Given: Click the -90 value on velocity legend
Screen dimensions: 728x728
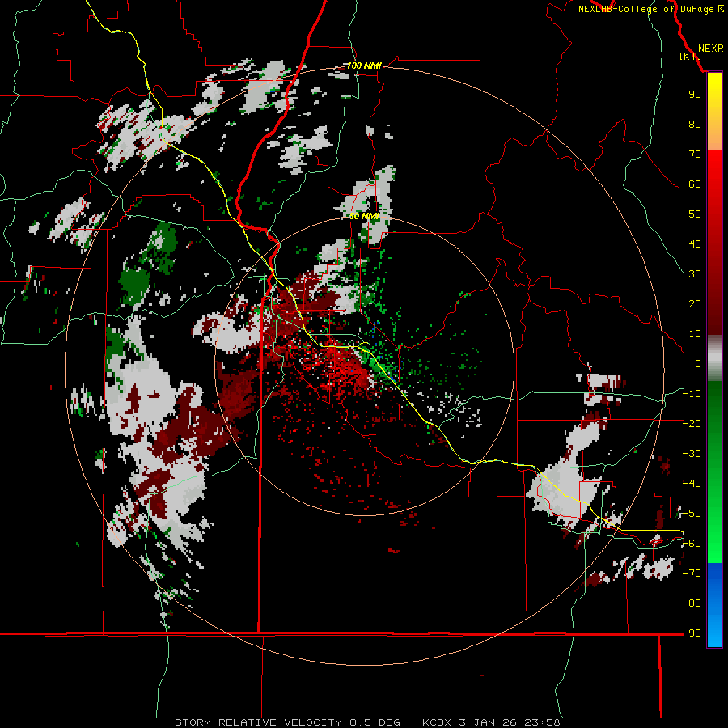Looking at the screenshot, I should (692, 633).
